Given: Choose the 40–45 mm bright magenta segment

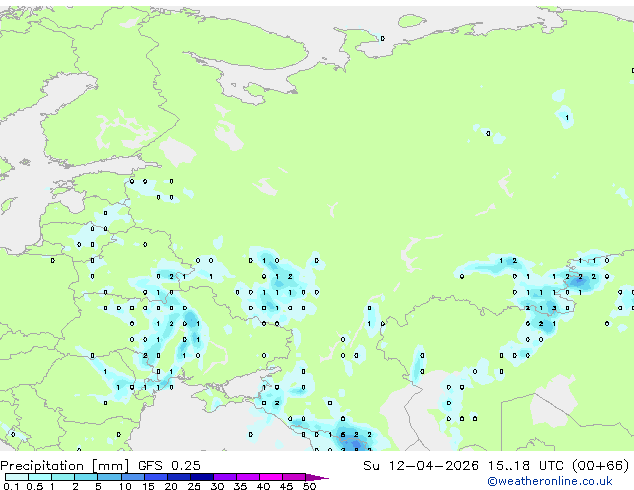Looking at the screenshot, I should tap(271, 477).
